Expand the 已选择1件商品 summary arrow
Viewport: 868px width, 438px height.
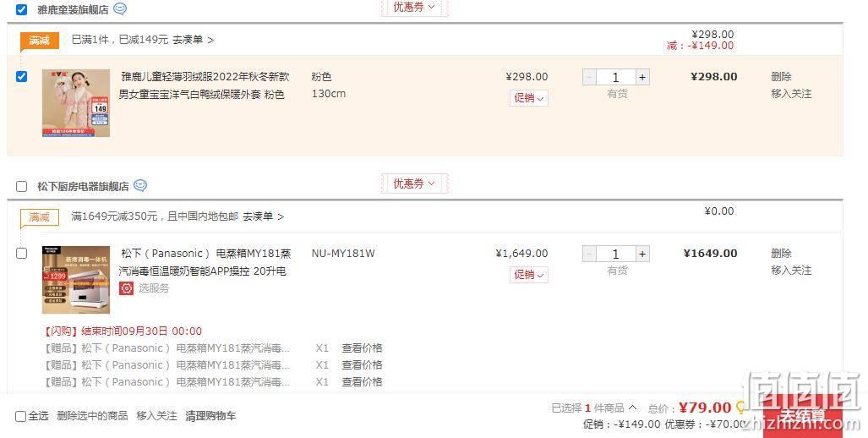tap(632, 408)
